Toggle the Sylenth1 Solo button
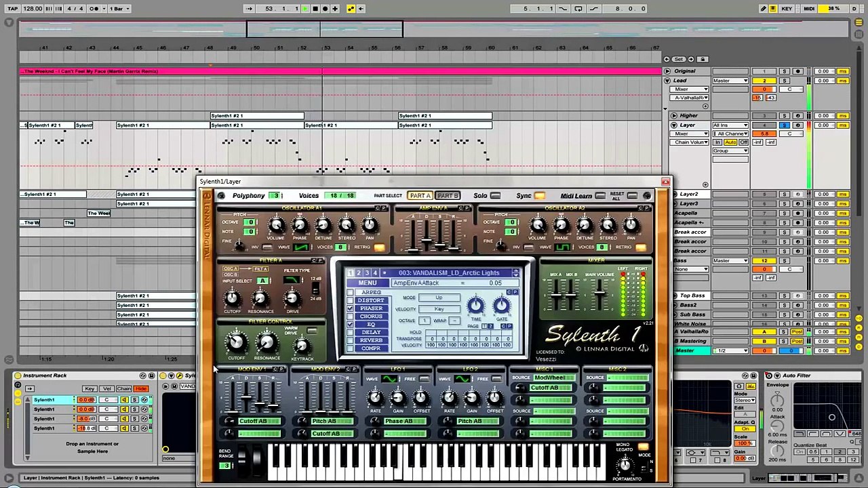Image resolution: width=868 pixels, height=488 pixels. coord(495,196)
